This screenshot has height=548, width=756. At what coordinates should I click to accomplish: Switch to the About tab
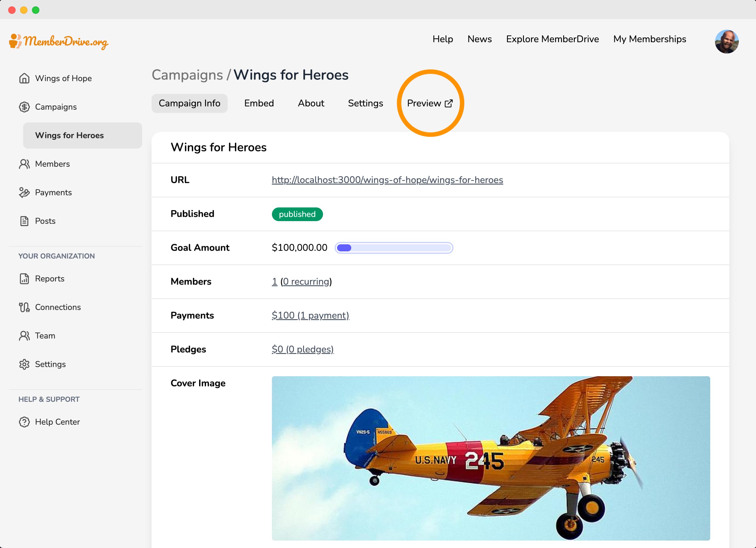click(x=311, y=103)
